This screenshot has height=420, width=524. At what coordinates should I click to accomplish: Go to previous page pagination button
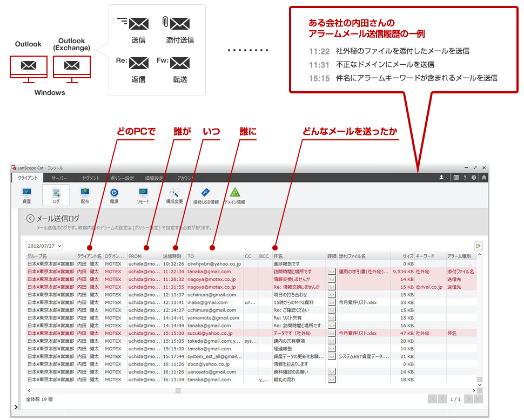pyautogui.click(x=442, y=398)
